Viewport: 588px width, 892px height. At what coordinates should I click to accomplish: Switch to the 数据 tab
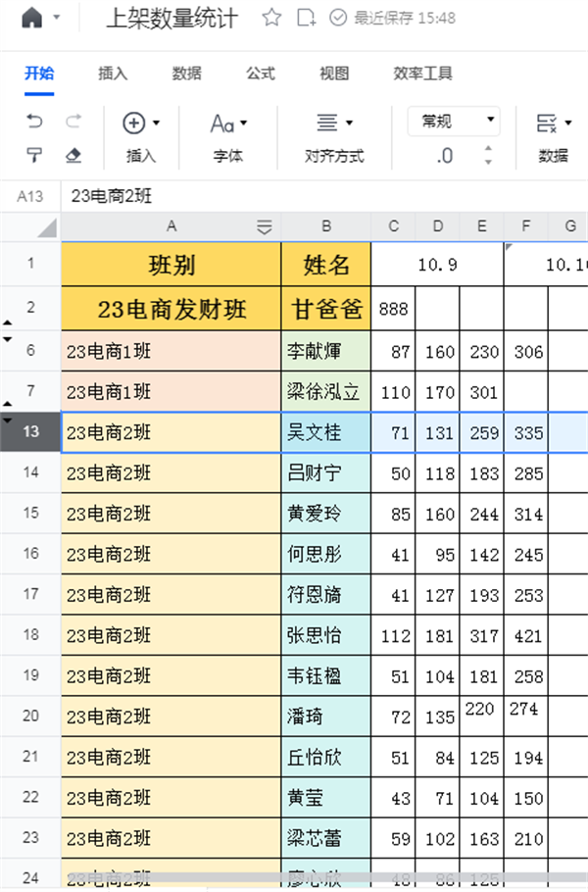186,73
